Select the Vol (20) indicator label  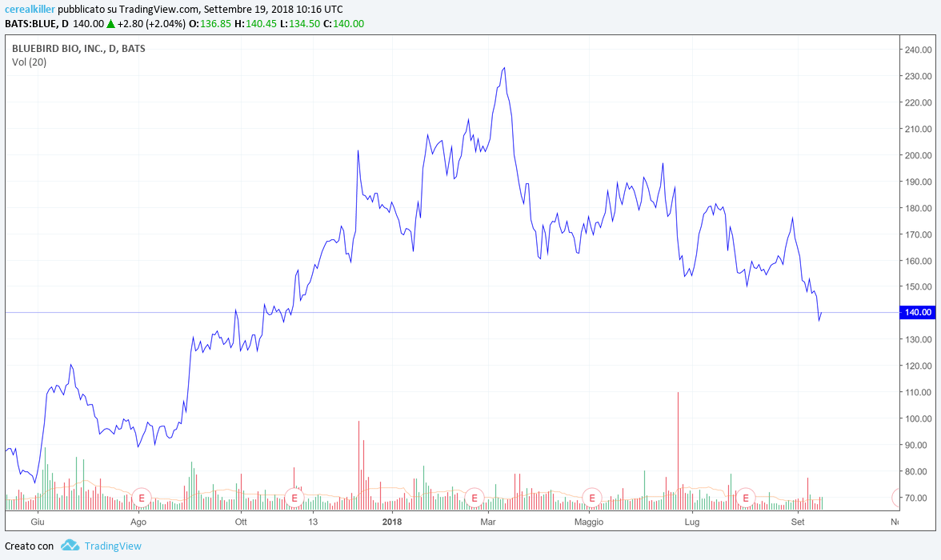pos(29,62)
